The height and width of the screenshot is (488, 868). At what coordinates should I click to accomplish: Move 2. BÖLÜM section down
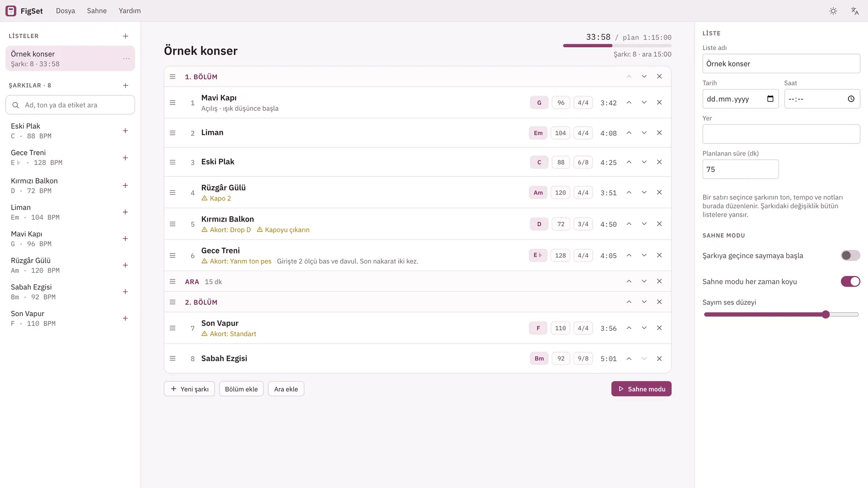(644, 302)
